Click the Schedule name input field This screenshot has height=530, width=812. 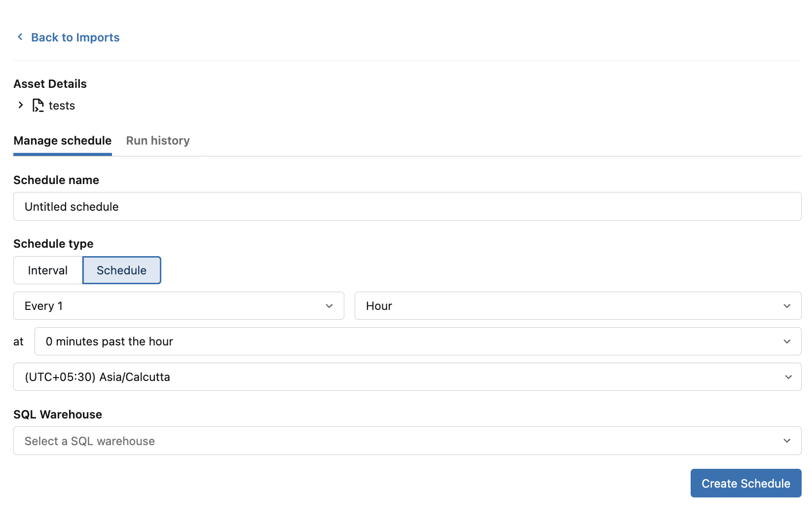(407, 206)
